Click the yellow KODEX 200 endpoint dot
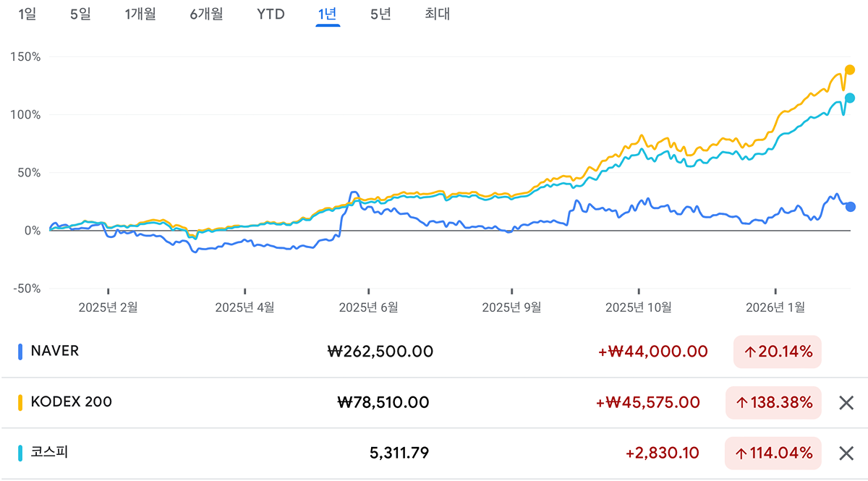The image size is (868, 481). [850, 69]
